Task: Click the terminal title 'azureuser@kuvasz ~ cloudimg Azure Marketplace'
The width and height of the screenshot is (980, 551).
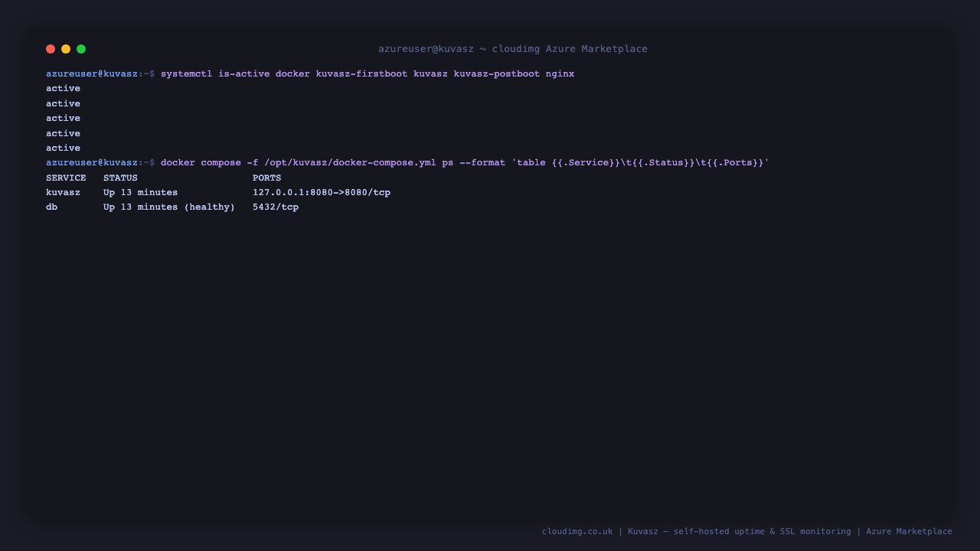Action: point(513,49)
